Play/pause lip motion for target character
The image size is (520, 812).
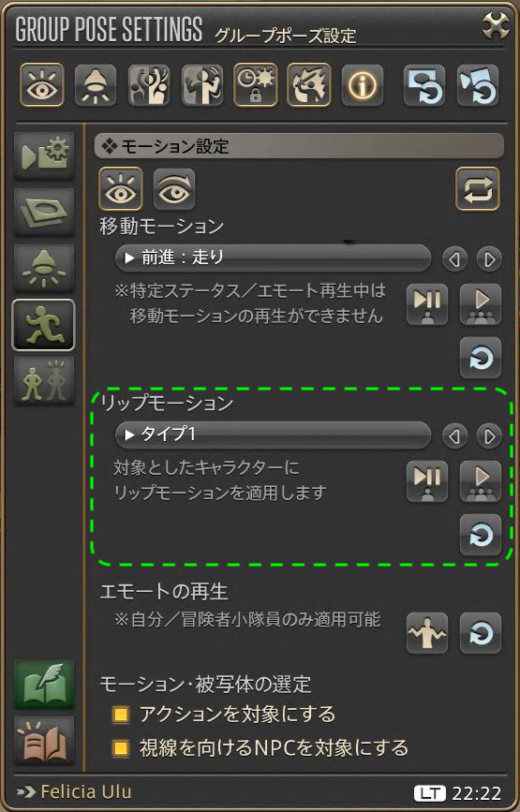(426, 481)
